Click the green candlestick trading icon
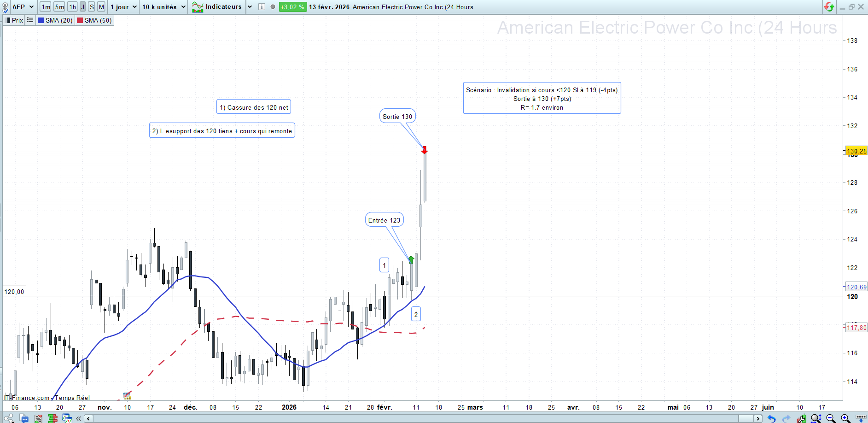The height and width of the screenshot is (423, 868). (x=802, y=418)
